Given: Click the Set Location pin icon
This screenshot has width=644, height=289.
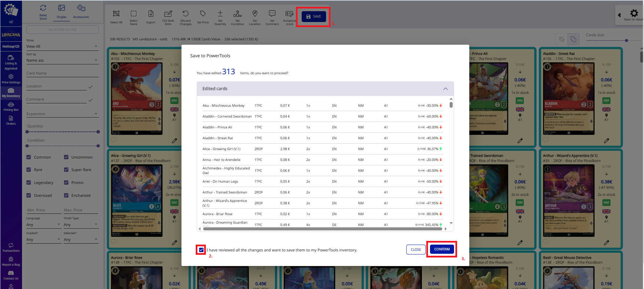Looking at the screenshot, I should pyautogui.click(x=255, y=14).
